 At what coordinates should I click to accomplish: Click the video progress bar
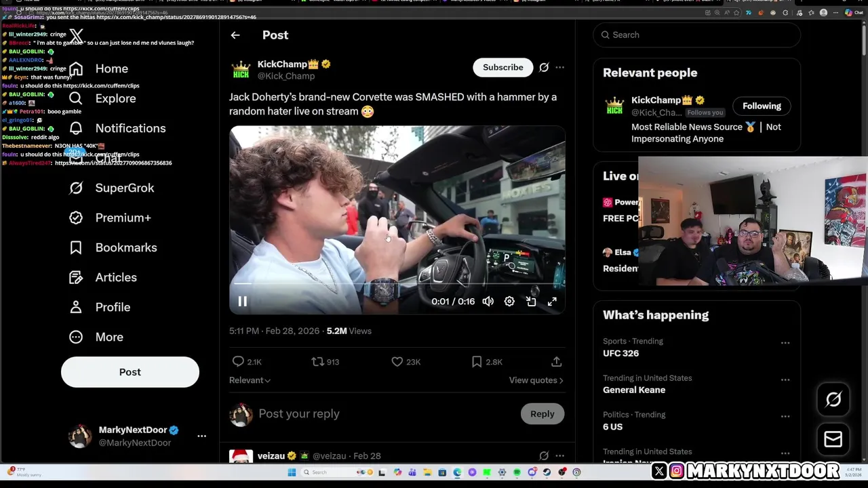[x=397, y=283]
